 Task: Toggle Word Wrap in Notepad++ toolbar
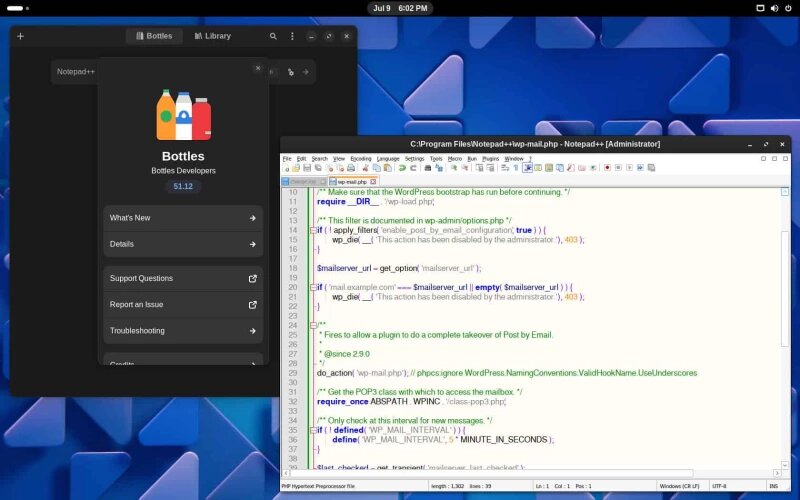point(504,167)
